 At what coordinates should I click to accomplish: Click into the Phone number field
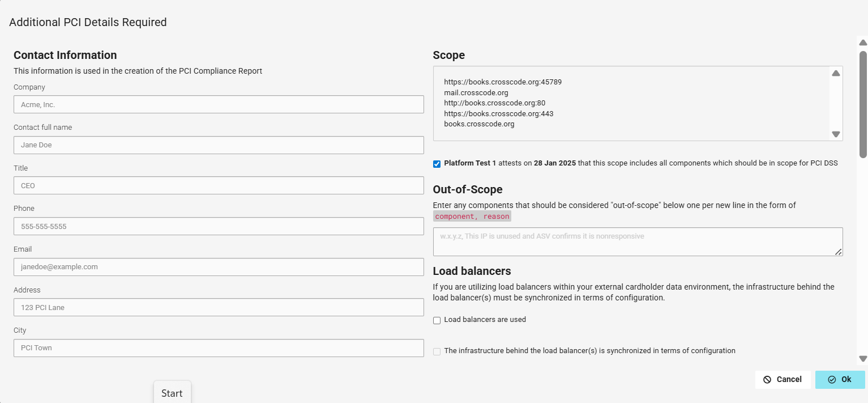coord(219,226)
